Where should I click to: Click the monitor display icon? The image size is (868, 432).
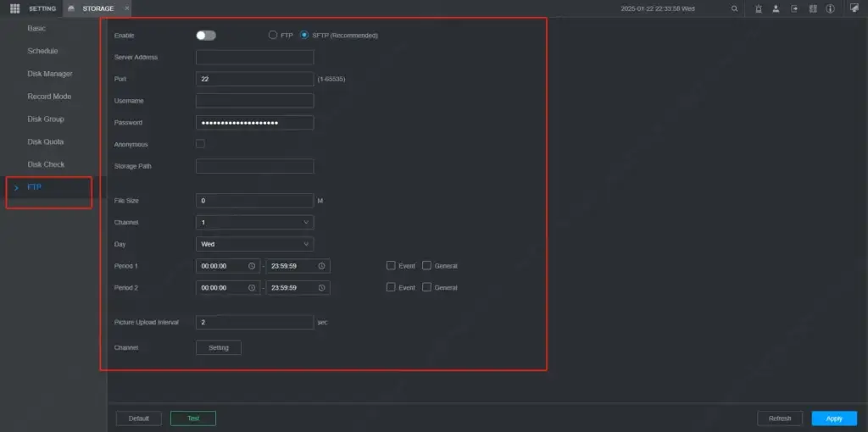(x=854, y=7)
